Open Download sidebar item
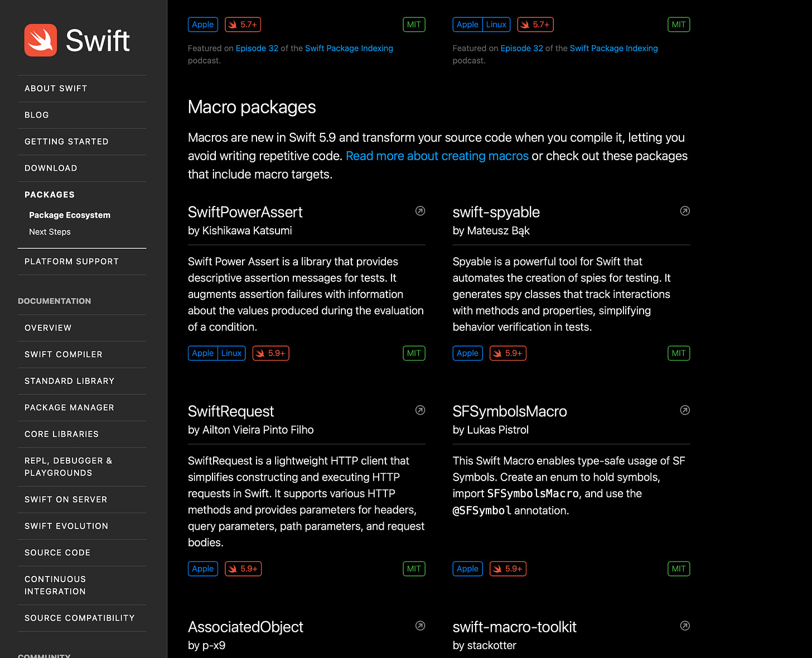This screenshot has height=658, width=812. pos(51,168)
